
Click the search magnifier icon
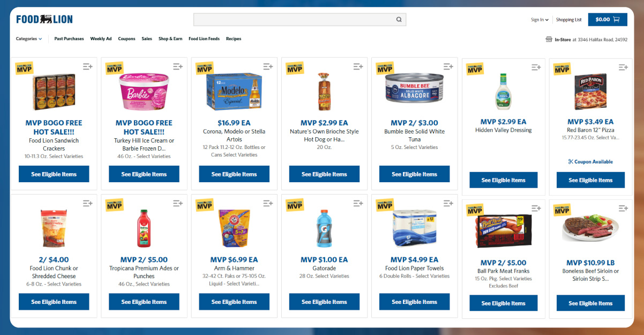(x=399, y=20)
